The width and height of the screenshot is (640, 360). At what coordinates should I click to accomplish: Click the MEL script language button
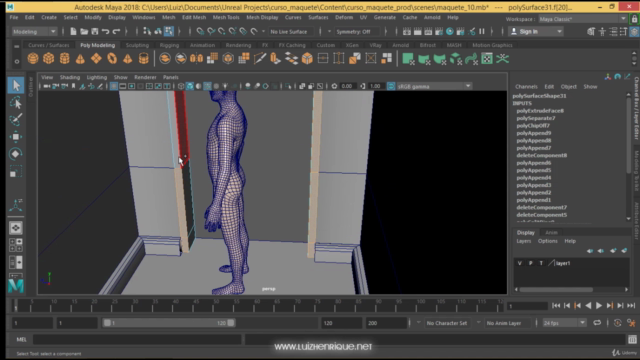pos(21,339)
